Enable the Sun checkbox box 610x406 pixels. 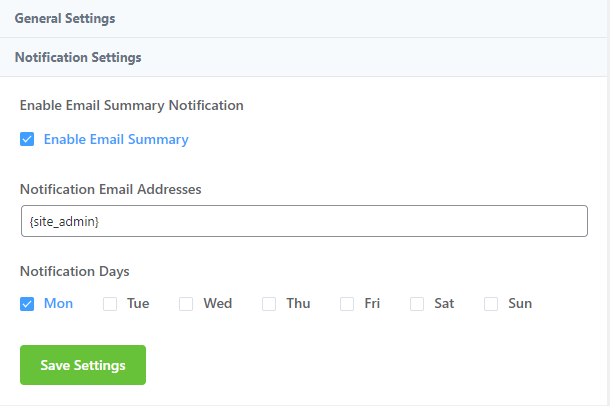pyautogui.click(x=491, y=304)
